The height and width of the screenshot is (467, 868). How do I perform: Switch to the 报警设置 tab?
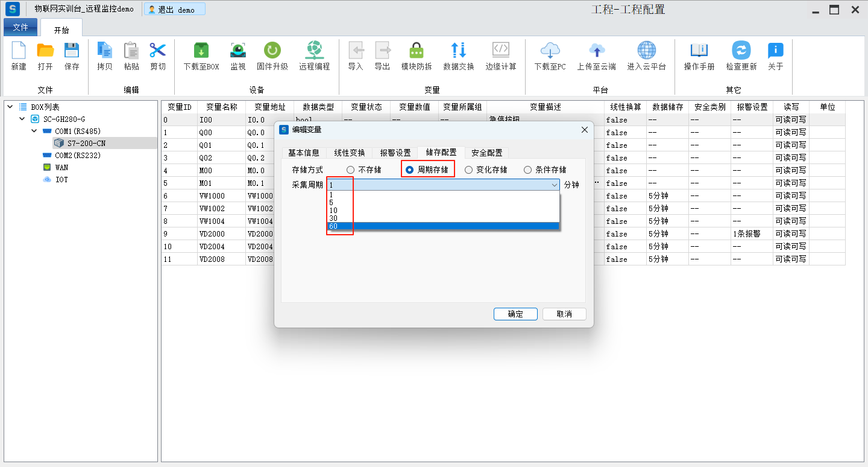pyautogui.click(x=395, y=153)
